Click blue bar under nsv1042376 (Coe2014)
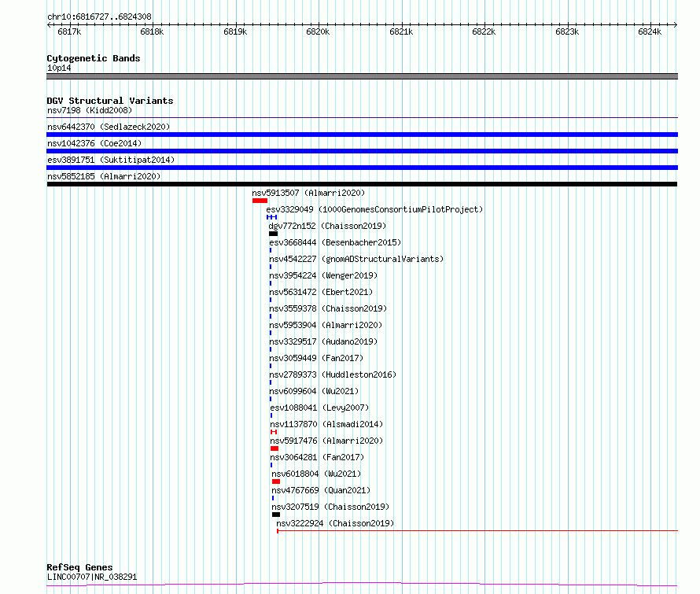The image size is (700, 594). pos(362,151)
